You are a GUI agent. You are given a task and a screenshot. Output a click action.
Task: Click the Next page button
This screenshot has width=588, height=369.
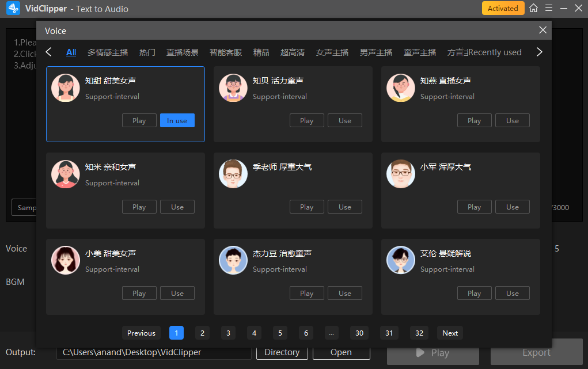(x=450, y=333)
